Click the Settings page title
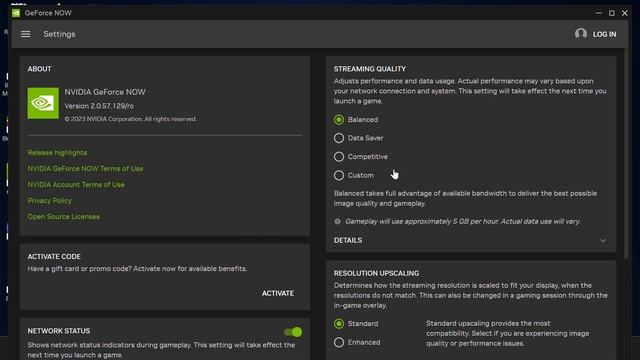Screen dimensions: 640x360 (59, 34)
